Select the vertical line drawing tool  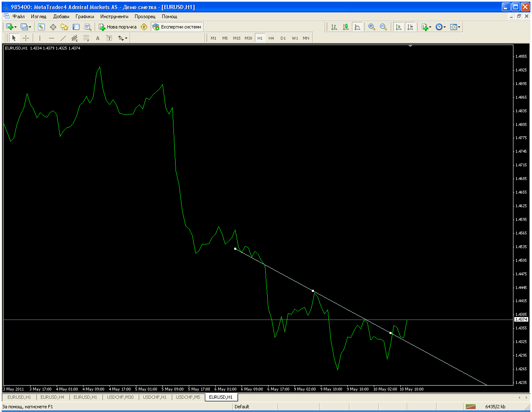tap(40, 38)
